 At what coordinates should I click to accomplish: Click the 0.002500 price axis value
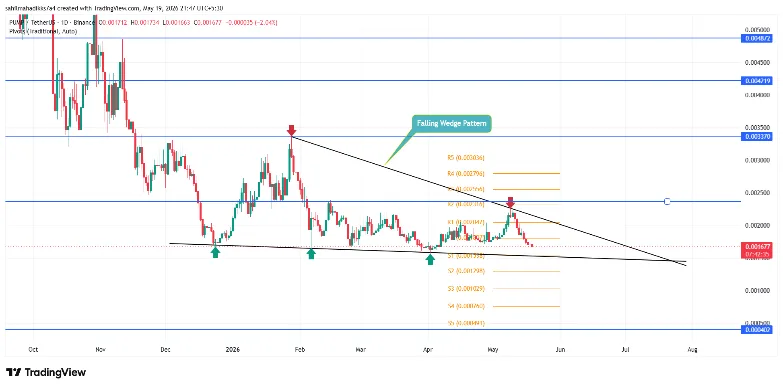(756, 193)
